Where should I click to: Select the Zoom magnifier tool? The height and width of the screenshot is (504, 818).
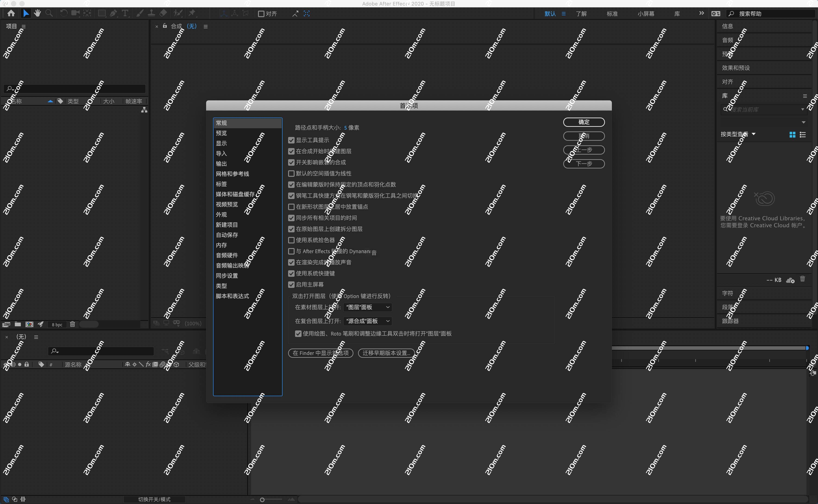coord(49,13)
